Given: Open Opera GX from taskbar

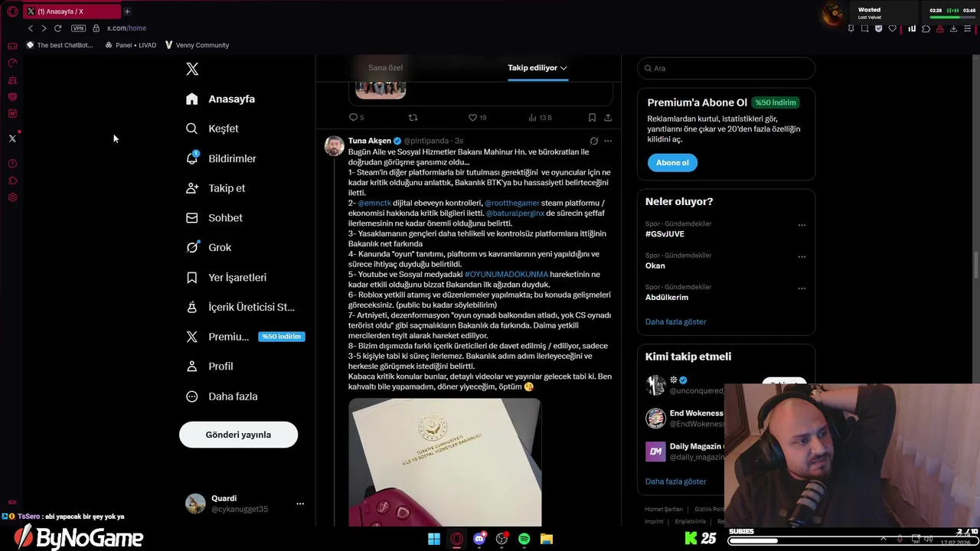Looking at the screenshot, I should click(x=457, y=539).
